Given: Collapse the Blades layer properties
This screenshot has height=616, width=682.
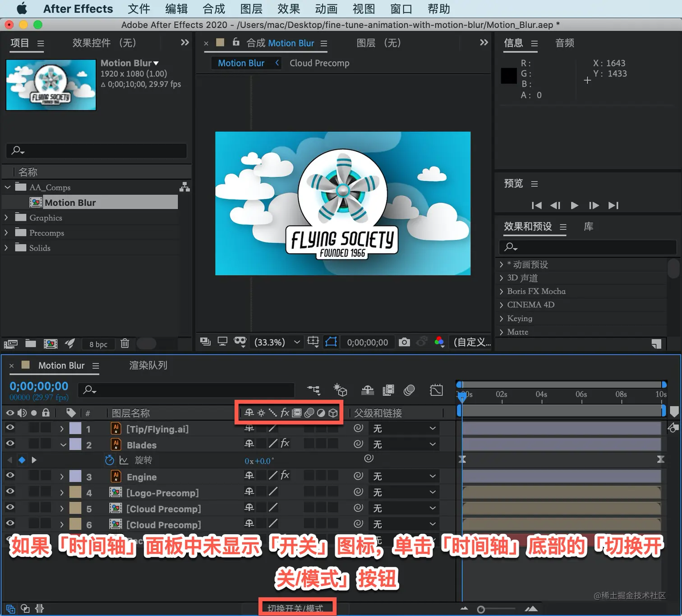Looking at the screenshot, I should (63, 445).
